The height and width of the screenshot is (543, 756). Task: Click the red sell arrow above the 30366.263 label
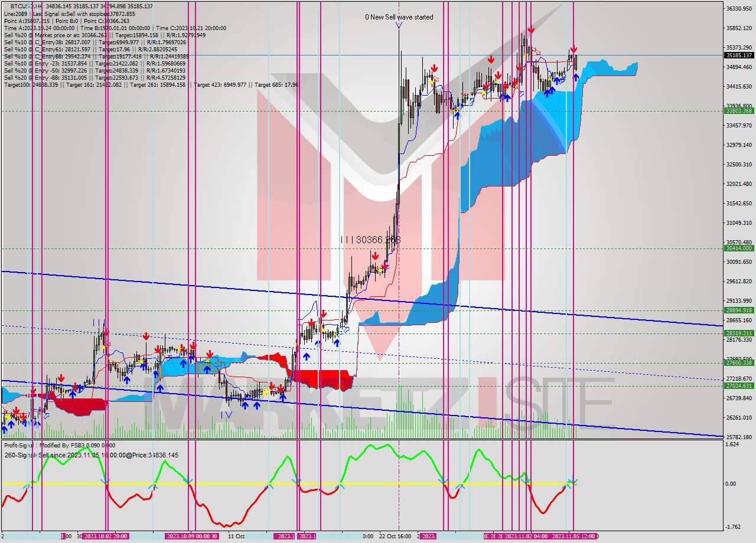tap(374, 256)
